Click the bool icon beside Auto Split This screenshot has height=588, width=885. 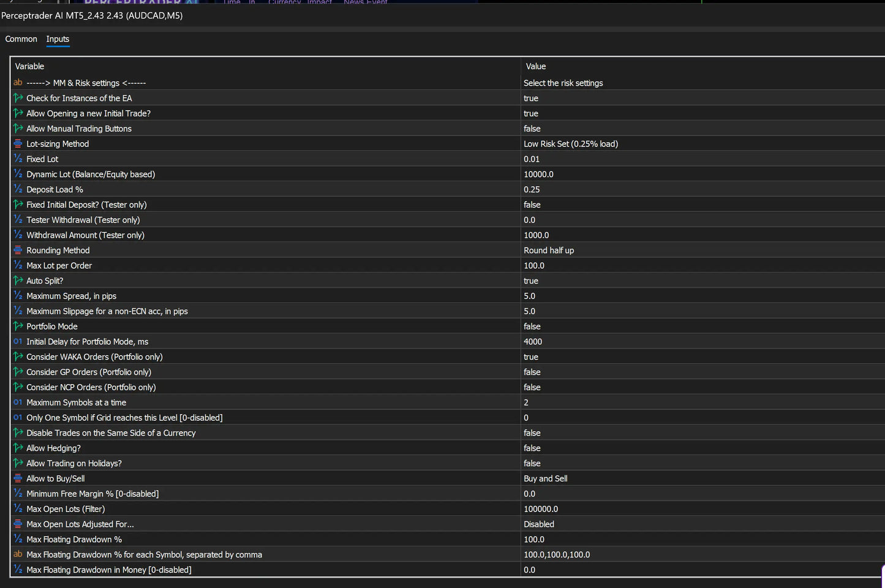tap(18, 281)
